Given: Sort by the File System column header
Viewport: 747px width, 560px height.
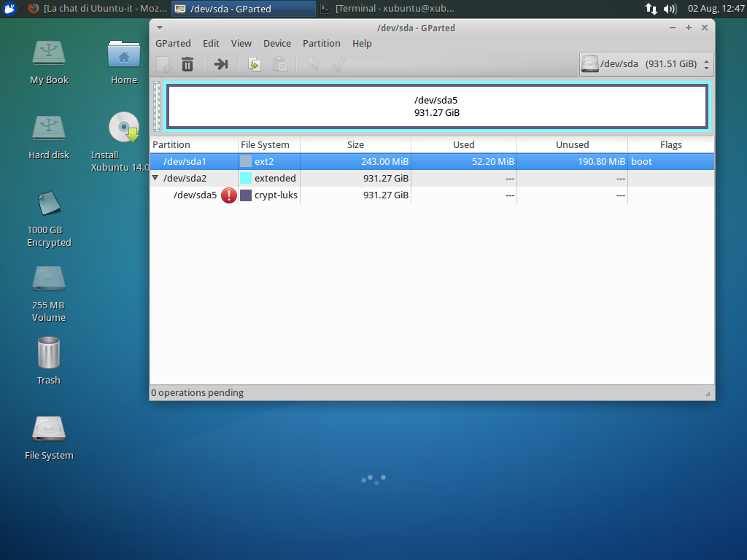Looking at the screenshot, I should 269,145.
